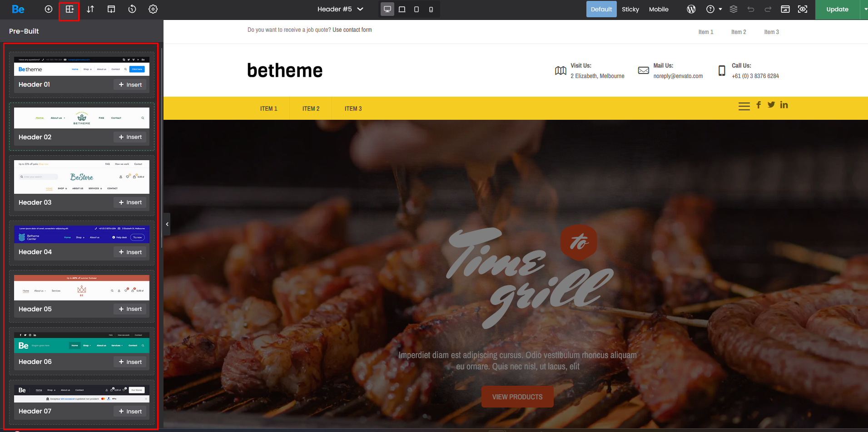The image size is (868, 432).
Task: Open the help question mark dropdown
Action: (714, 9)
